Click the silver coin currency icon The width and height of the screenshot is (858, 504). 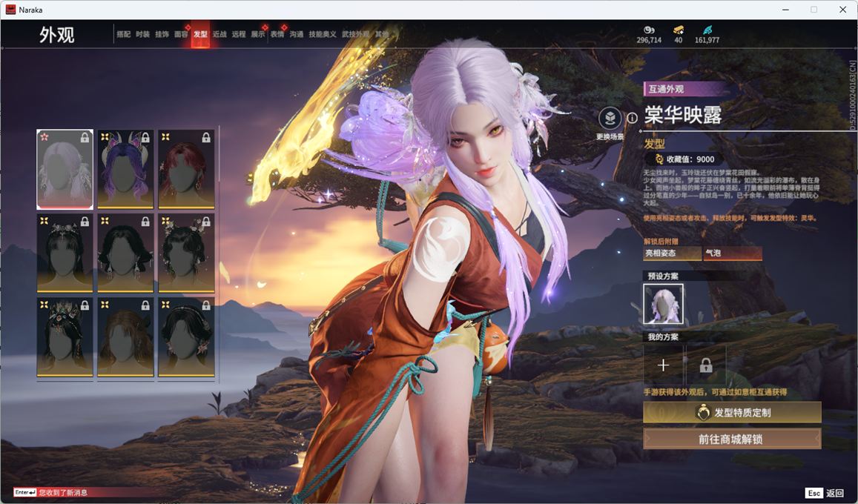(649, 30)
